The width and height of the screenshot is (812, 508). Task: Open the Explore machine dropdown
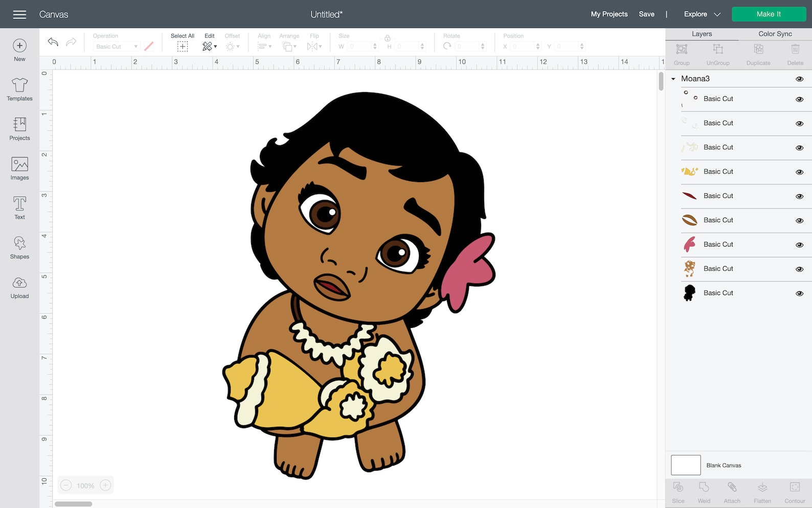(702, 14)
